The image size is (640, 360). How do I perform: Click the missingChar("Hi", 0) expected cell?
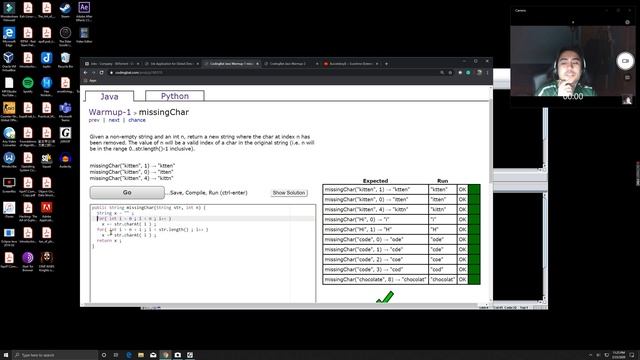376,220
